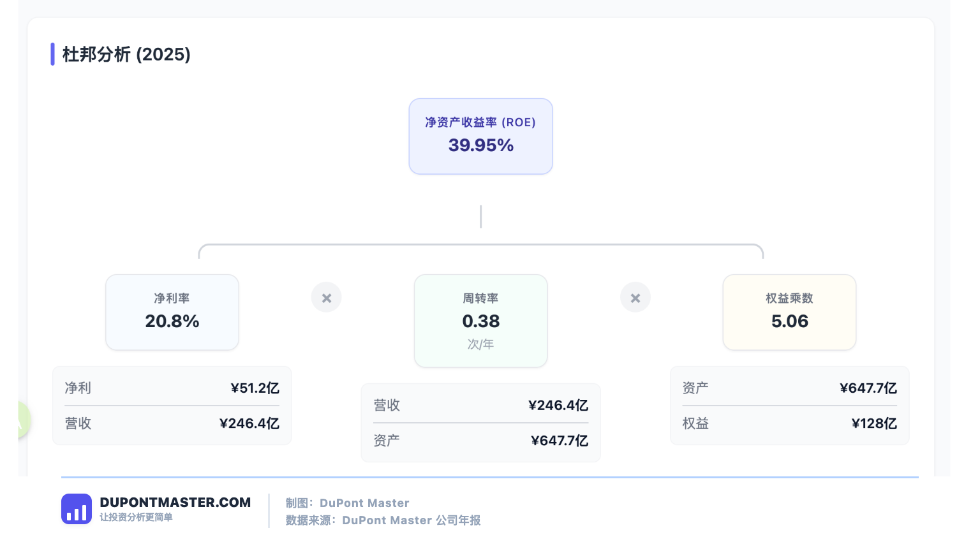980x551 pixels.
Task: Select the 净资产收益率 (ROE) 39.95% card
Action: point(481,136)
